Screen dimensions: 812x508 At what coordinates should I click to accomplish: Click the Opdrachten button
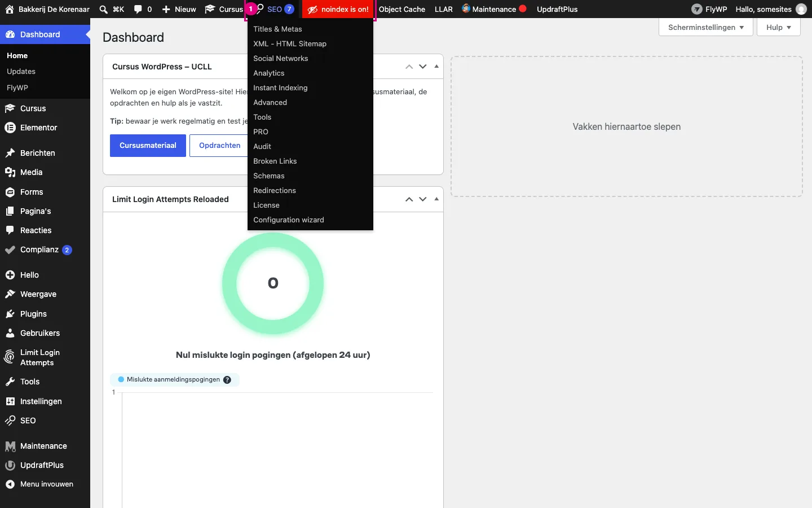click(219, 146)
